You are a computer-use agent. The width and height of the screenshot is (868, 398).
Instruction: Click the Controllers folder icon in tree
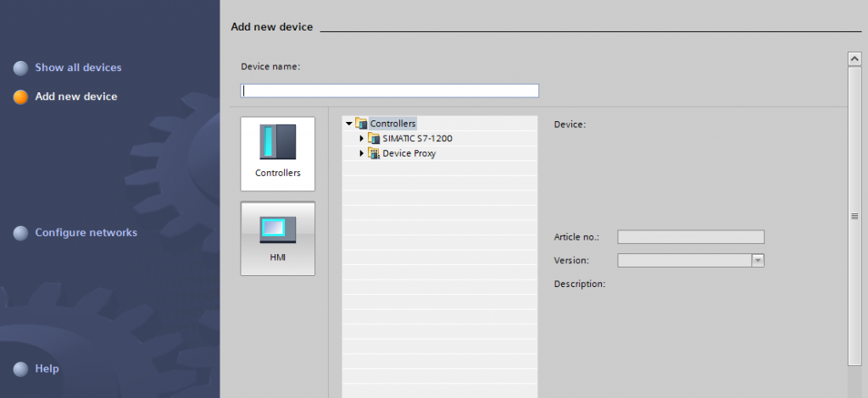coord(362,124)
